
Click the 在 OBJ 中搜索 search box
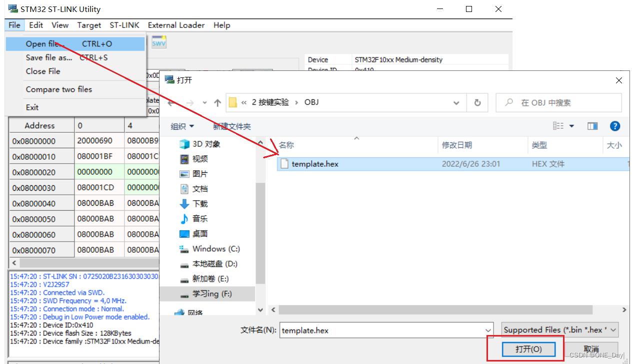[558, 102]
